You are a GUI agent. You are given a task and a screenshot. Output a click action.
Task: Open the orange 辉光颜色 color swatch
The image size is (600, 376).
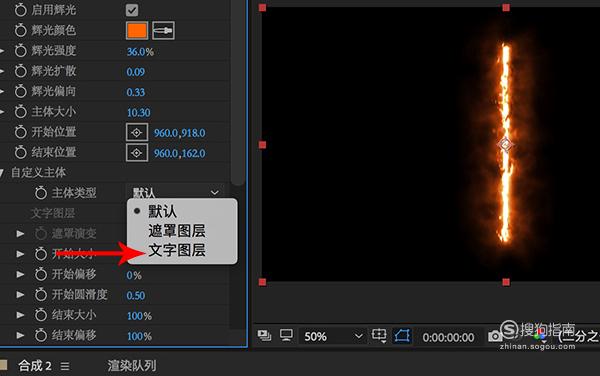(x=137, y=31)
